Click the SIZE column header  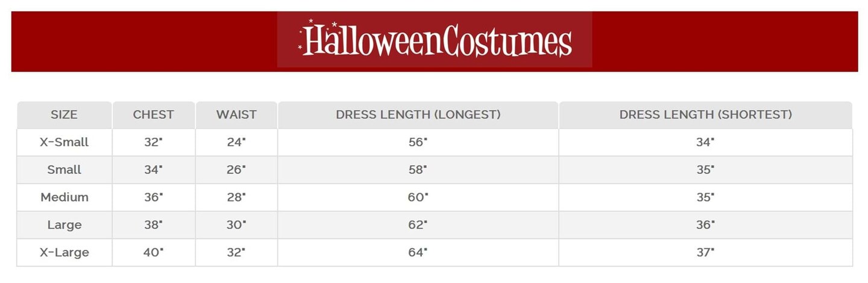64,114
